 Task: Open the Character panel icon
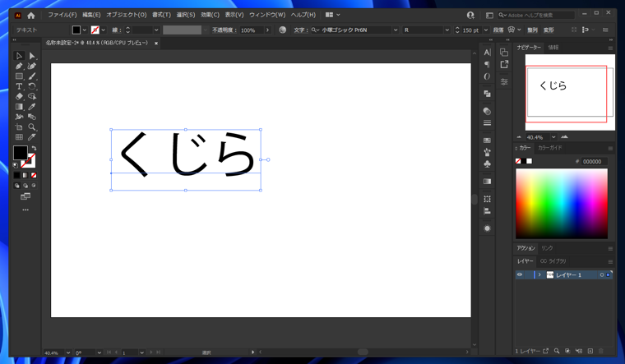[487, 53]
